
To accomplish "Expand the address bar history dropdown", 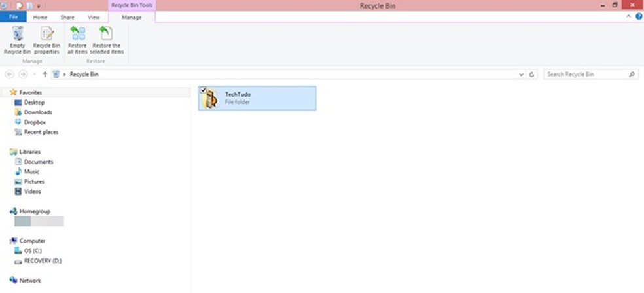I will [x=521, y=75].
